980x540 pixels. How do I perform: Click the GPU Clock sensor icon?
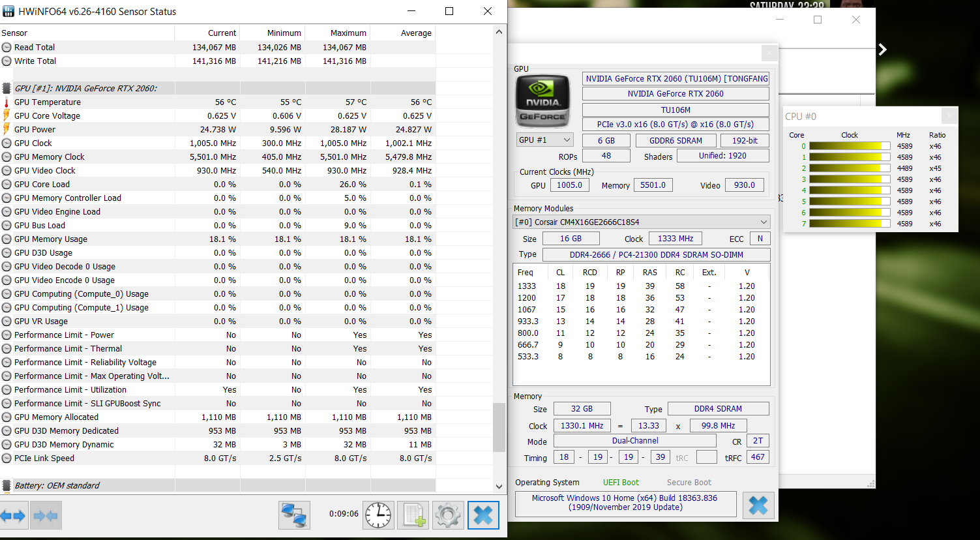click(7, 143)
